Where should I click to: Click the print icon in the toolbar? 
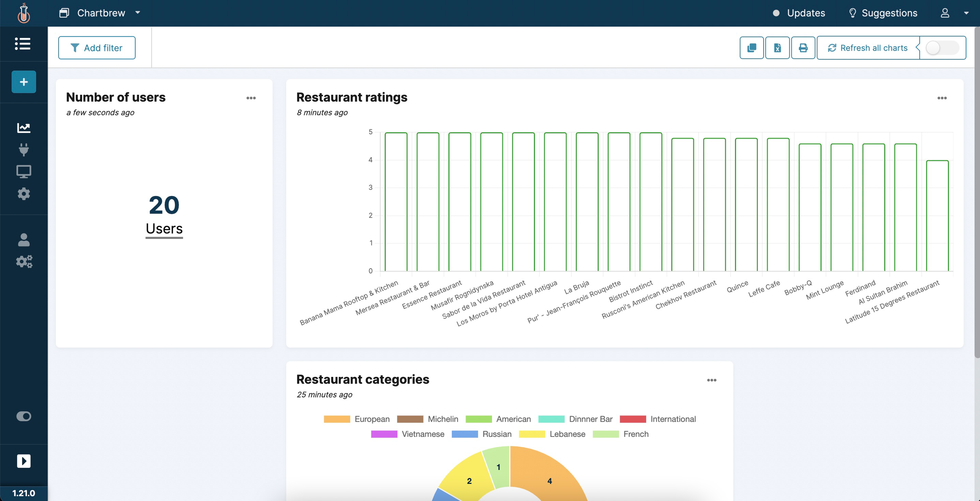803,48
